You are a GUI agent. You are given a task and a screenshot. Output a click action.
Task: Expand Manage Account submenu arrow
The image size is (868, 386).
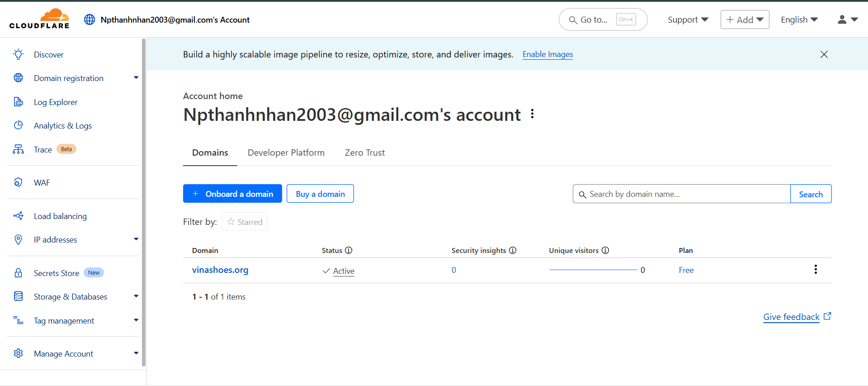pyautogui.click(x=136, y=353)
